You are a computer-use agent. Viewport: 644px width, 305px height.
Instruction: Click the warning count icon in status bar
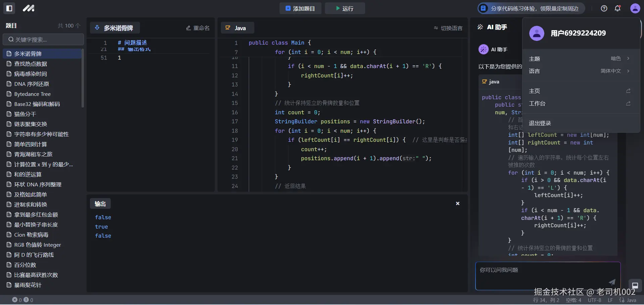(26, 300)
